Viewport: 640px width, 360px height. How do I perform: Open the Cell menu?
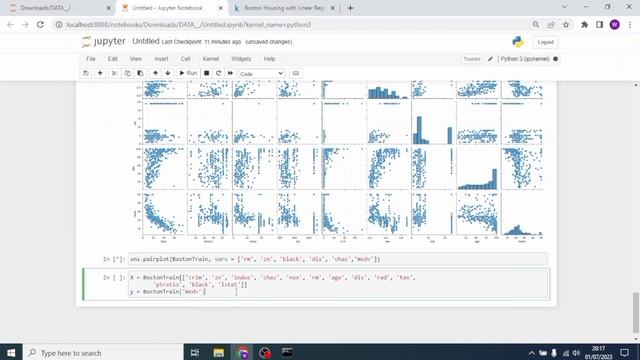click(185, 59)
